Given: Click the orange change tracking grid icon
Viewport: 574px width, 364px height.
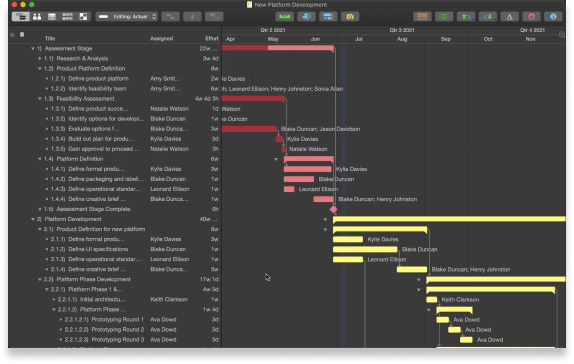Looking at the screenshot, I should coord(422,16).
